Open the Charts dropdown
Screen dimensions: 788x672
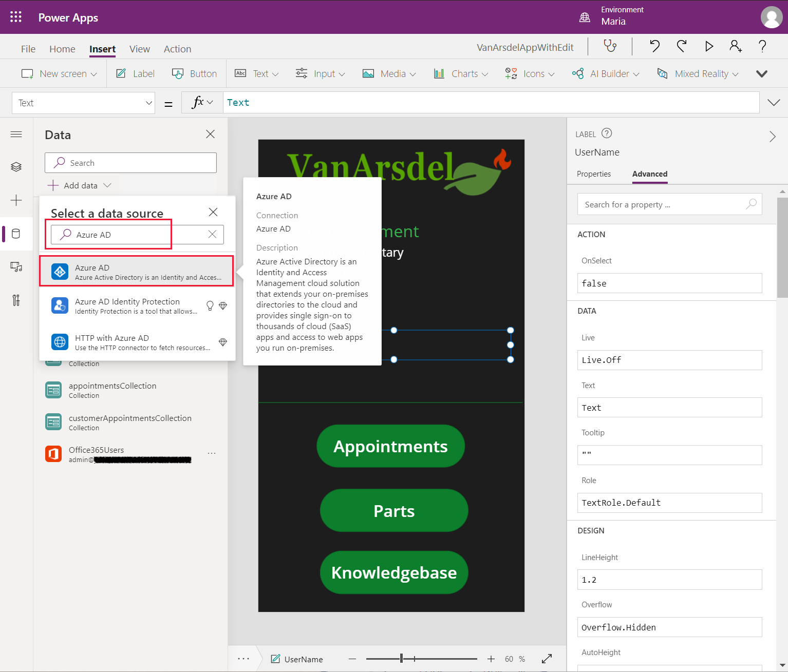(461, 73)
